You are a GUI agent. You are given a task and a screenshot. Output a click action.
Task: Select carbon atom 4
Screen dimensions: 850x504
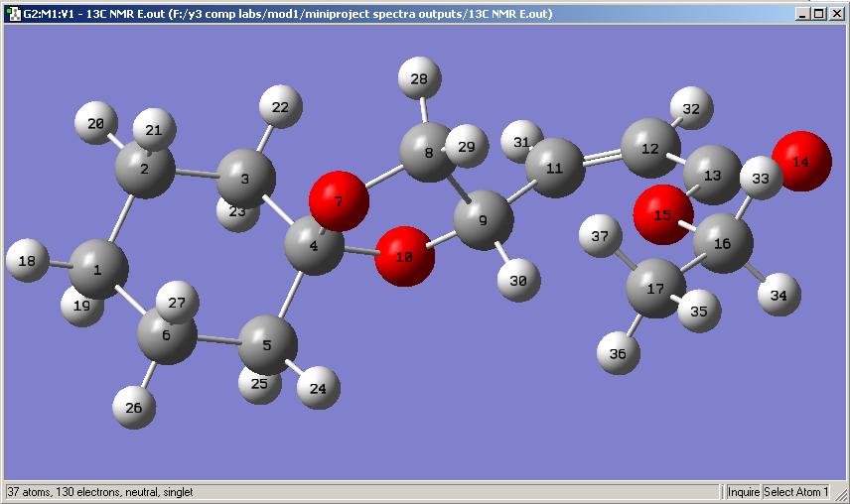[314, 243]
